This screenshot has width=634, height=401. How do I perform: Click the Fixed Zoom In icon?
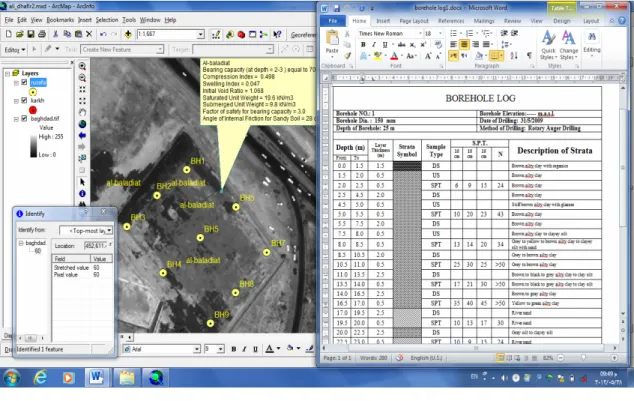click(x=82, y=89)
